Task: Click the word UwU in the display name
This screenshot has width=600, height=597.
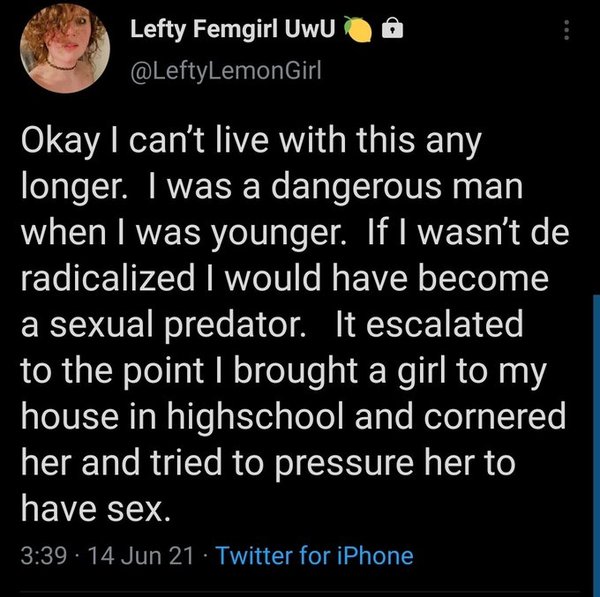Action: [310, 31]
